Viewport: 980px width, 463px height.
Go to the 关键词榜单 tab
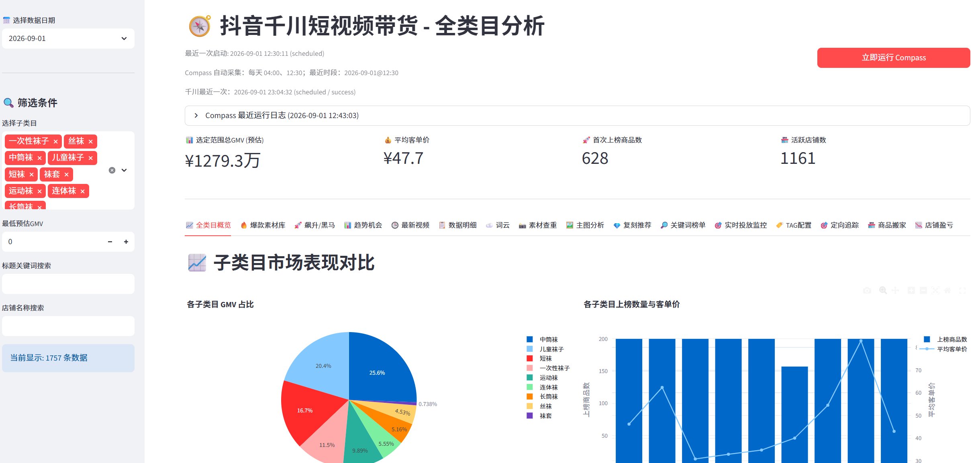(x=683, y=225)
